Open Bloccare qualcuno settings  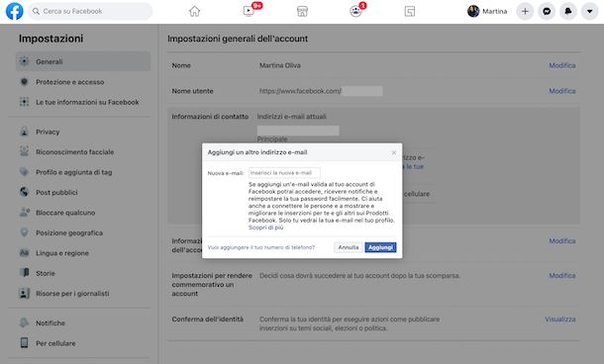[83, 213]
